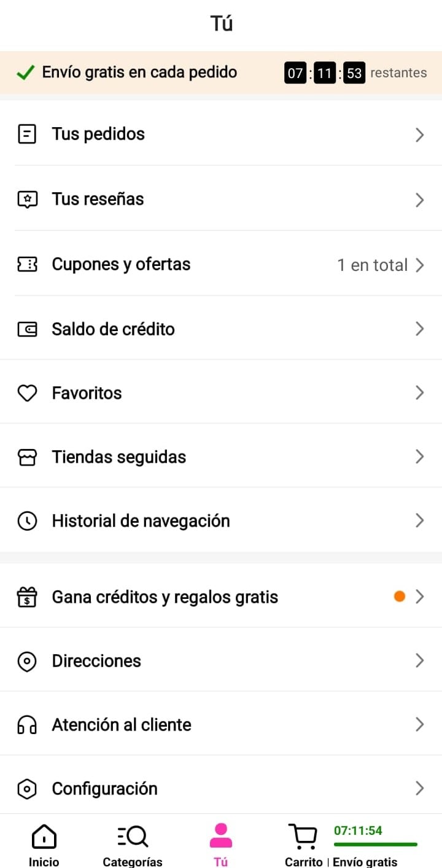This screenshot has height=868, width=442.
Task: Expand Tus pedidos with its chevron
Action: [420, 135]
